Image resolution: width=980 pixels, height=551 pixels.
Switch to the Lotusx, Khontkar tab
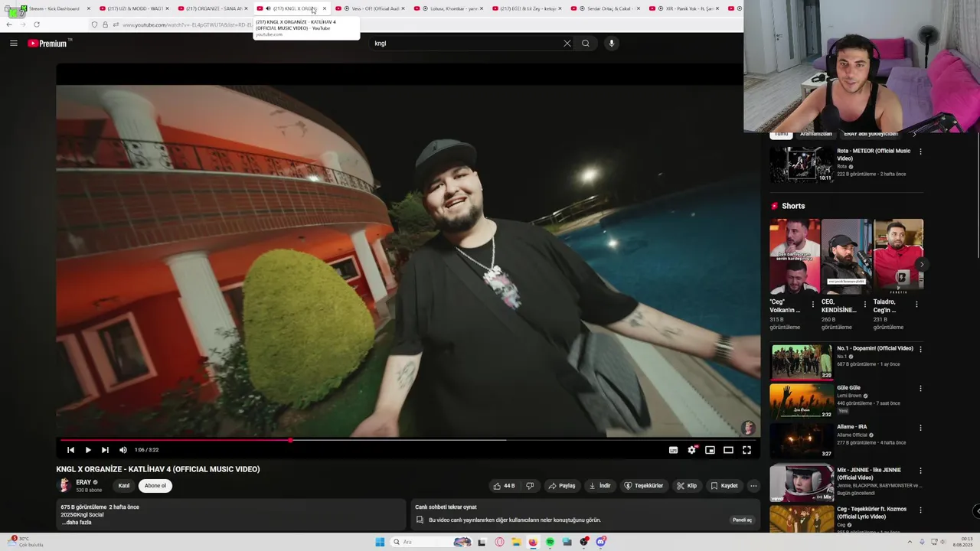point(450,8)
